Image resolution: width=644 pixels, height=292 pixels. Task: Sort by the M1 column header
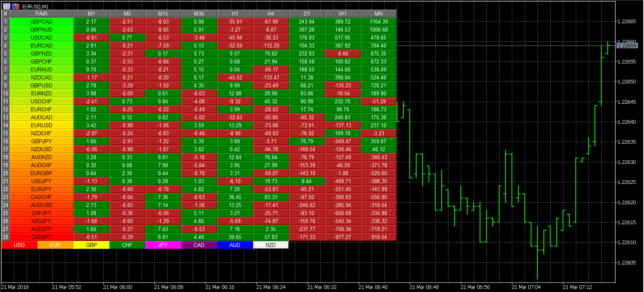(x=91, y=14)
